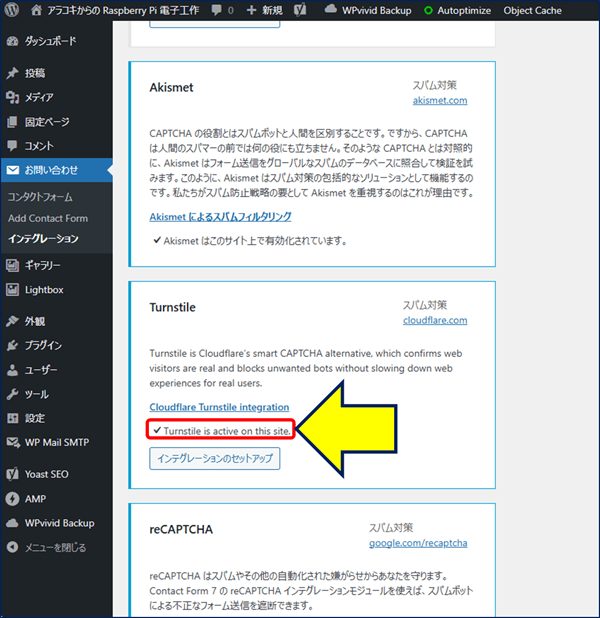This screenshot has width=600, height=618.
Task: Click the 外観 paintbrush icon
Action: [12, 321]
